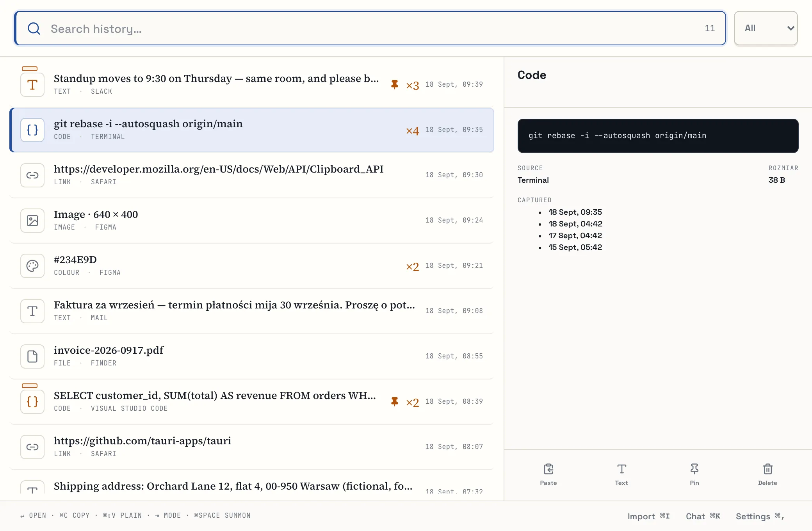Click the ⌘⇧V PLAIN shortcut hint
Screen dimensions: 812x531
tap(122, 515)
